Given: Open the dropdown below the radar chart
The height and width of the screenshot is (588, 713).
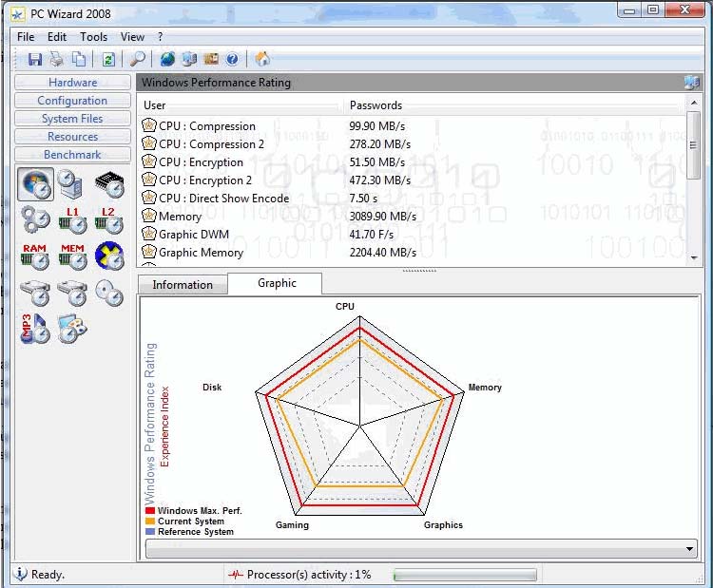Looking at the screenshot, I should click(418, 549).
